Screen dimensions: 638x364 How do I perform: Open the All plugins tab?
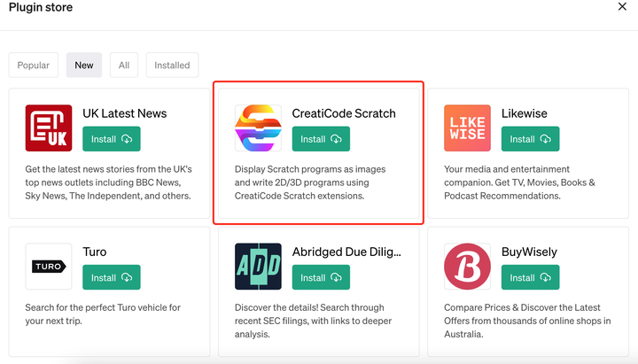tap(124, 65)
